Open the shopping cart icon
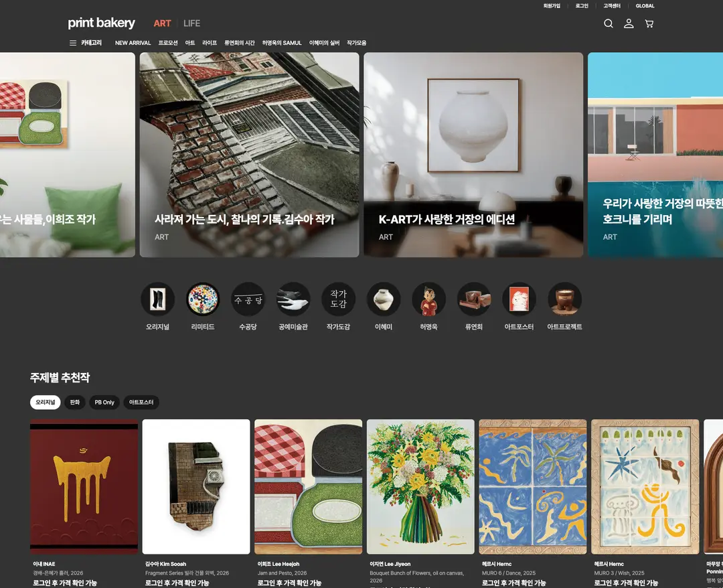 point(649,23)
